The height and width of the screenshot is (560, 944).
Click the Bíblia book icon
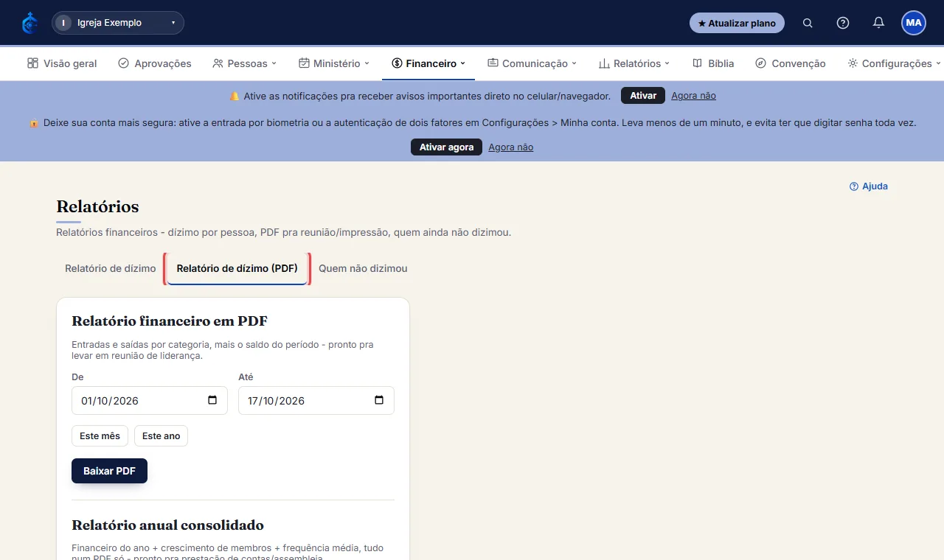[697, 63]
